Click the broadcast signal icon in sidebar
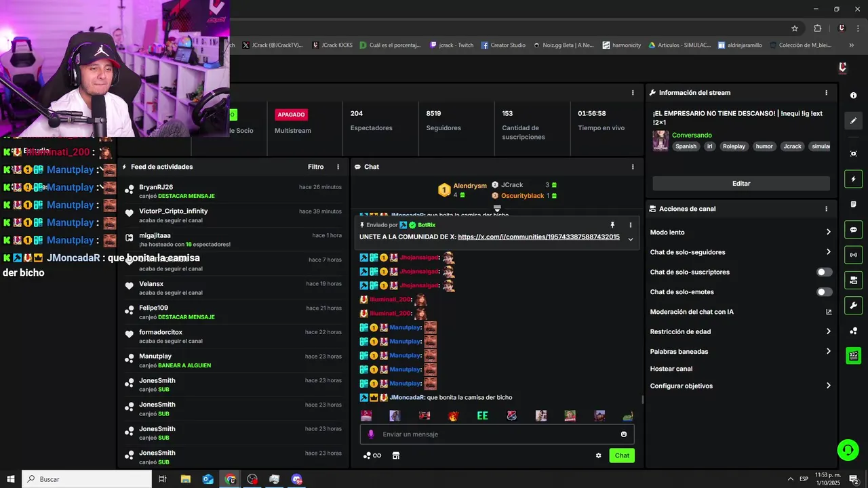This screenshot has width=868, height=488. coord(853,255)
